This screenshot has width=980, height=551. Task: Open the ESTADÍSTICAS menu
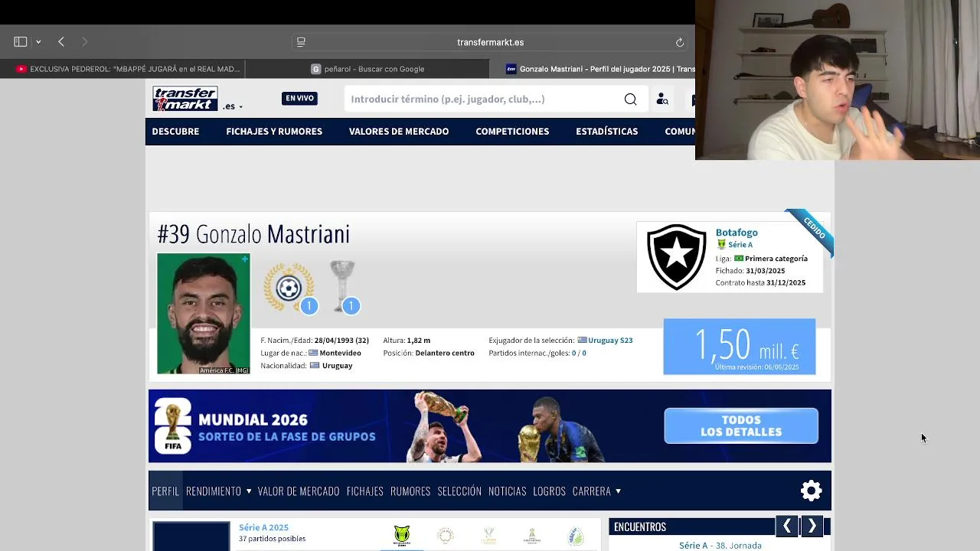pos(606,132)
